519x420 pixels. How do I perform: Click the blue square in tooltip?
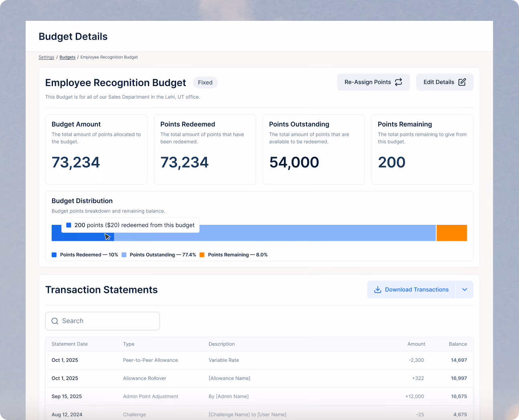click(69, 225)
